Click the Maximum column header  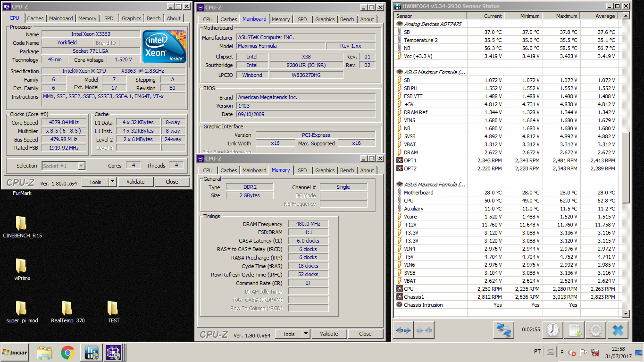click(x=561, y=16)
